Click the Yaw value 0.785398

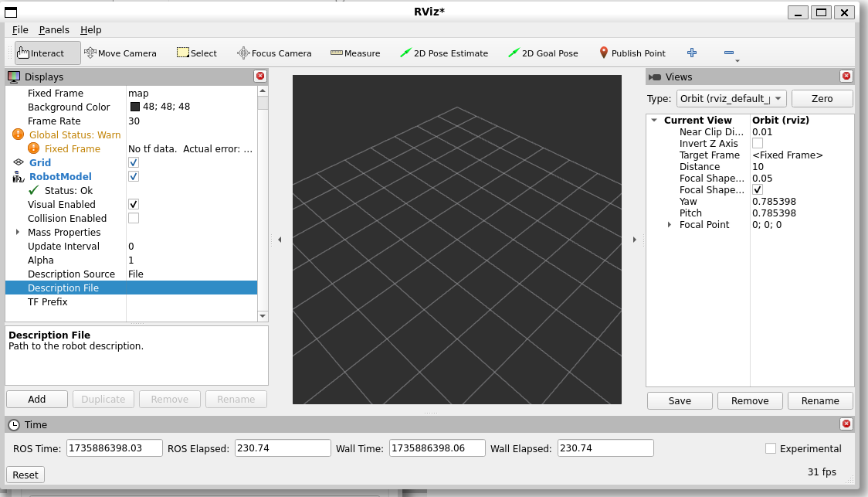pyautogui.click(x=774, y=201)
